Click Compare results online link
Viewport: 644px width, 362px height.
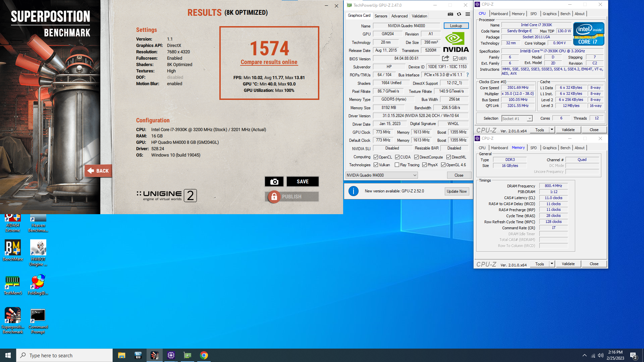(x=269, y=62)
